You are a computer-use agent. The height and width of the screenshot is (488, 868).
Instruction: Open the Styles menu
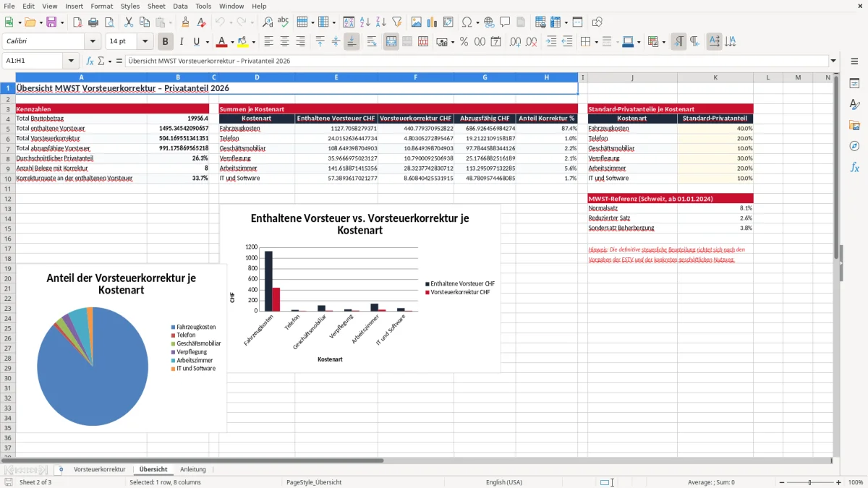(x=130, y=6)
